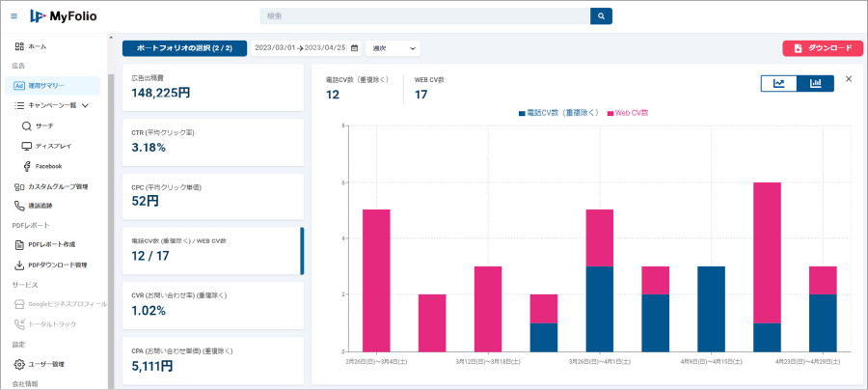Open ホーム via its grid icon

(x=19, y=46)
